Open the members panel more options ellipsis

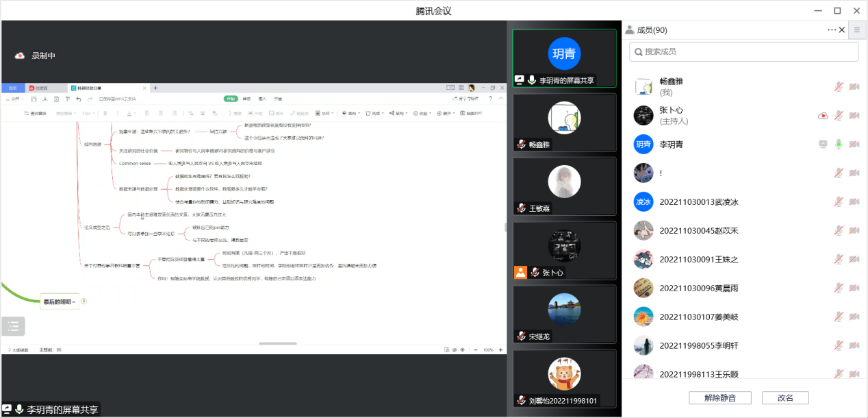(x=831, y=30)
